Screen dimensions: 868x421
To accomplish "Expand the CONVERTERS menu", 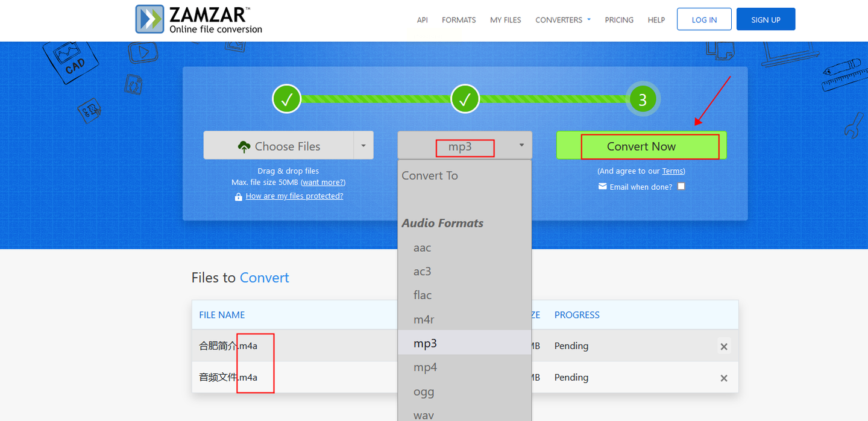I will (x=563, y=20).
